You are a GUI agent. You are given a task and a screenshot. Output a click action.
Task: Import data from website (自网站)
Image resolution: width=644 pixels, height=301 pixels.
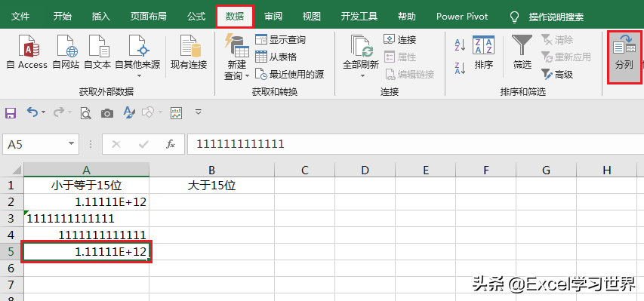(x=66, y=52)
